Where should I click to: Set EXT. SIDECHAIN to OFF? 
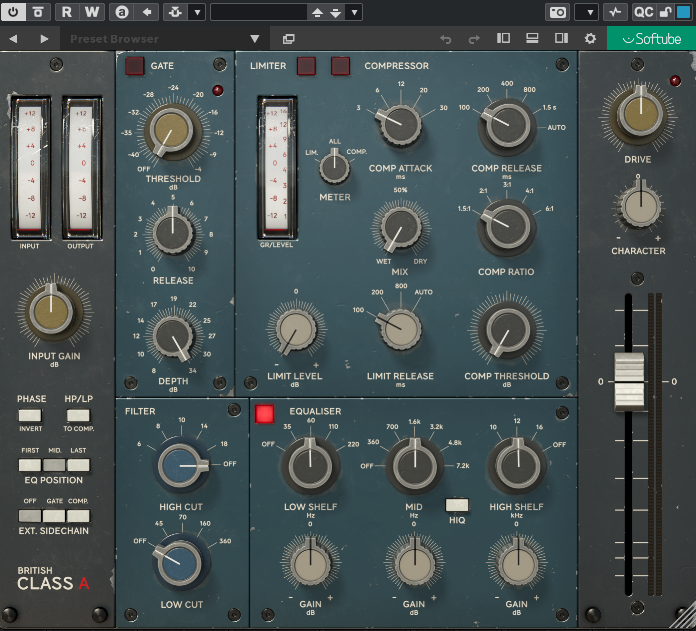point(30,516)
